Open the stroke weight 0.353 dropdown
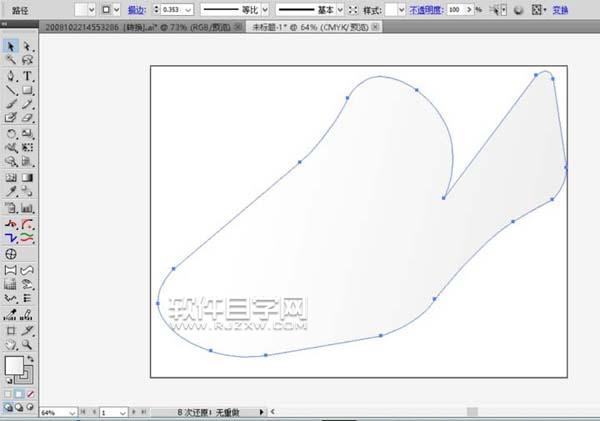This screenshot has width=600, height=421. coord(189,8)
